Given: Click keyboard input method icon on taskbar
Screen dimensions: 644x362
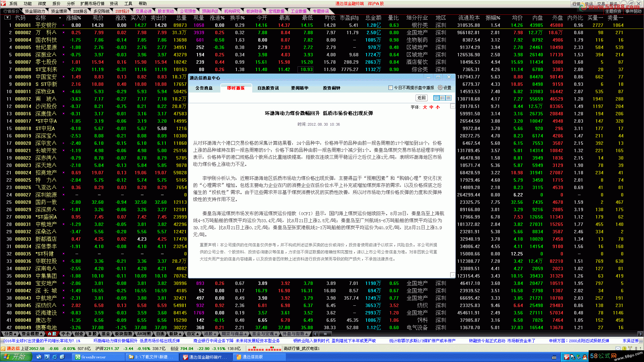Looking at the screenshot, I should 554,357.
